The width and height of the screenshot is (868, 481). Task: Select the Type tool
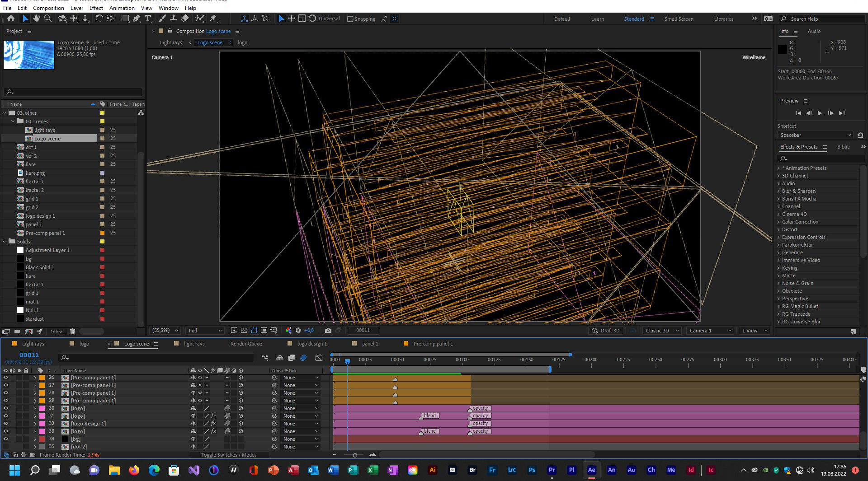click(x=148, y=19)
